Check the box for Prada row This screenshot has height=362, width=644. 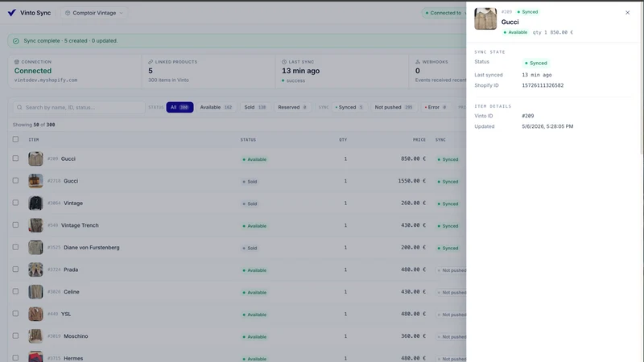click(x=15, y=269)
